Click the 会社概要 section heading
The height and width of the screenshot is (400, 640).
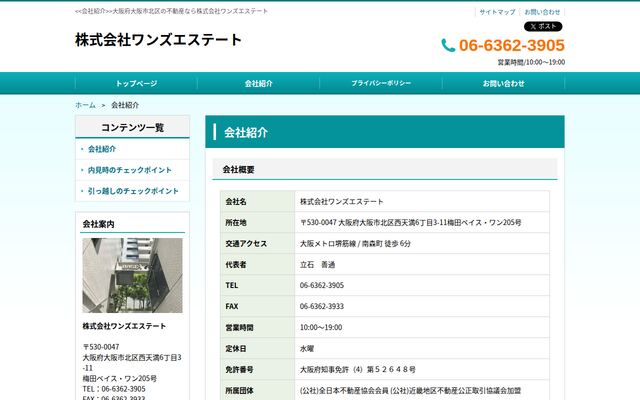click(238, 169)
